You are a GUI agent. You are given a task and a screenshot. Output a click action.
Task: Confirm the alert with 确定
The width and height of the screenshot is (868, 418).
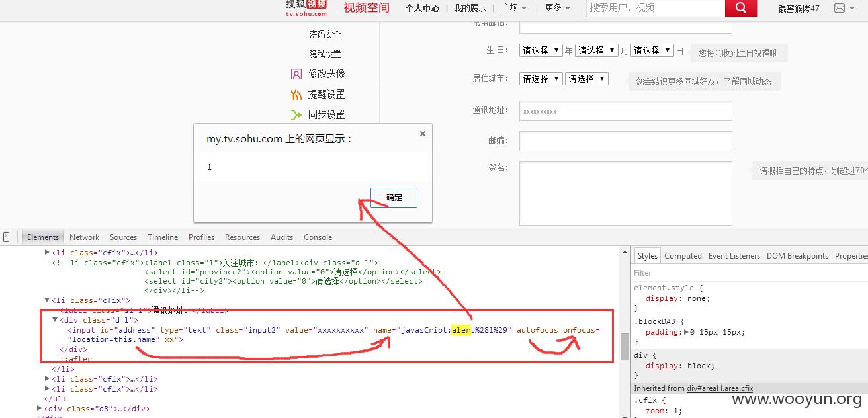tap(394, 198)
